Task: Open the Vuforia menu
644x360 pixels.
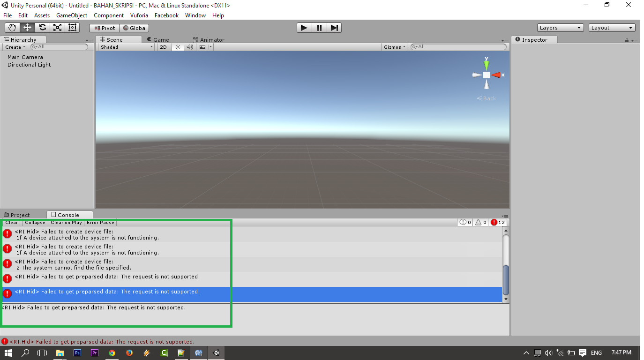Action: (139, 15)
